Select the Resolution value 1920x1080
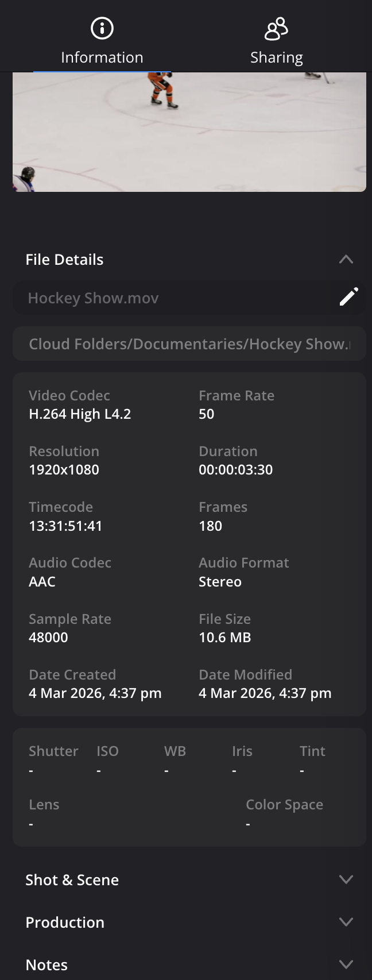 [64, 469]
